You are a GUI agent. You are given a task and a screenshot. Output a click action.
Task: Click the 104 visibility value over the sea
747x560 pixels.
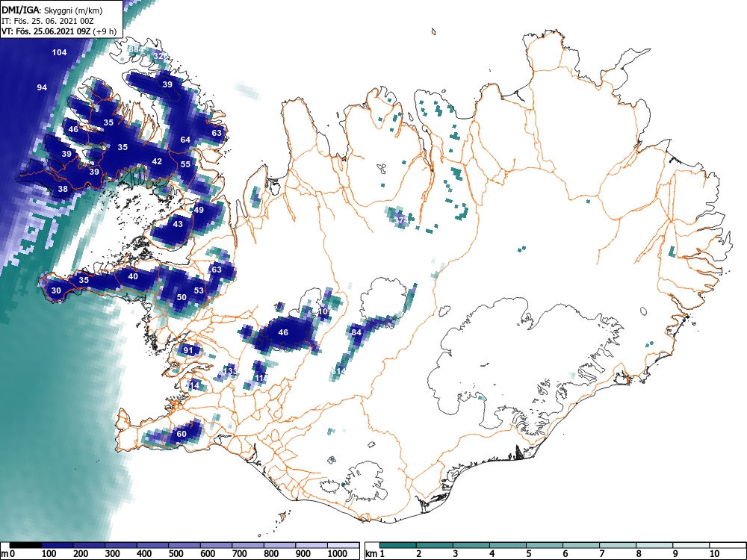[59, 52]
